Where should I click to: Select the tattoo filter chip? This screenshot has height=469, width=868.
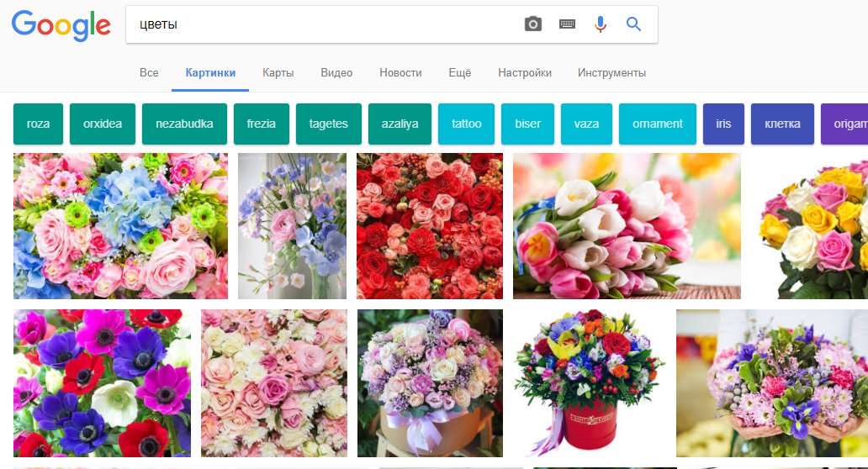466,124
